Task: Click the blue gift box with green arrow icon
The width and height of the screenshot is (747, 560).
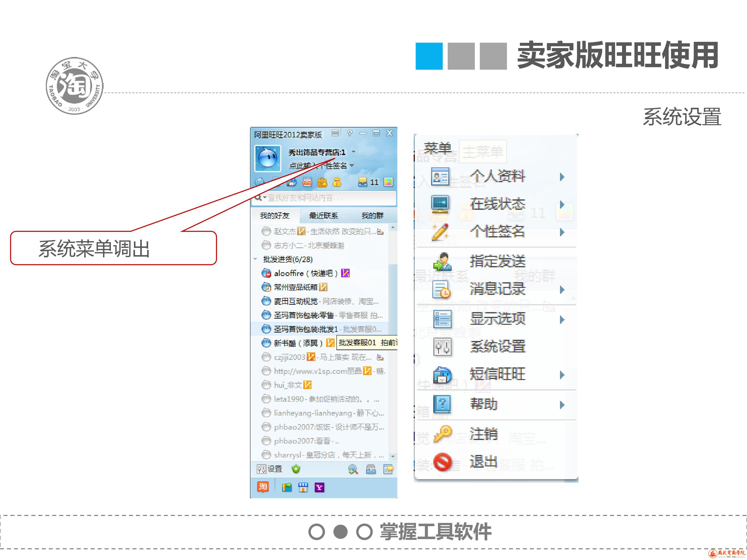Action: pos(287,487)
